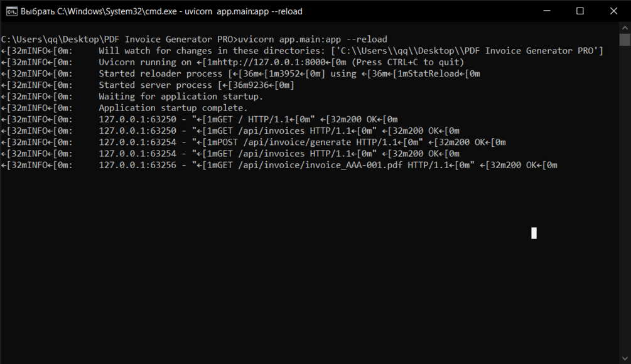Maximize the cmd.exe window
631x364 pixels.
point(580,11)
